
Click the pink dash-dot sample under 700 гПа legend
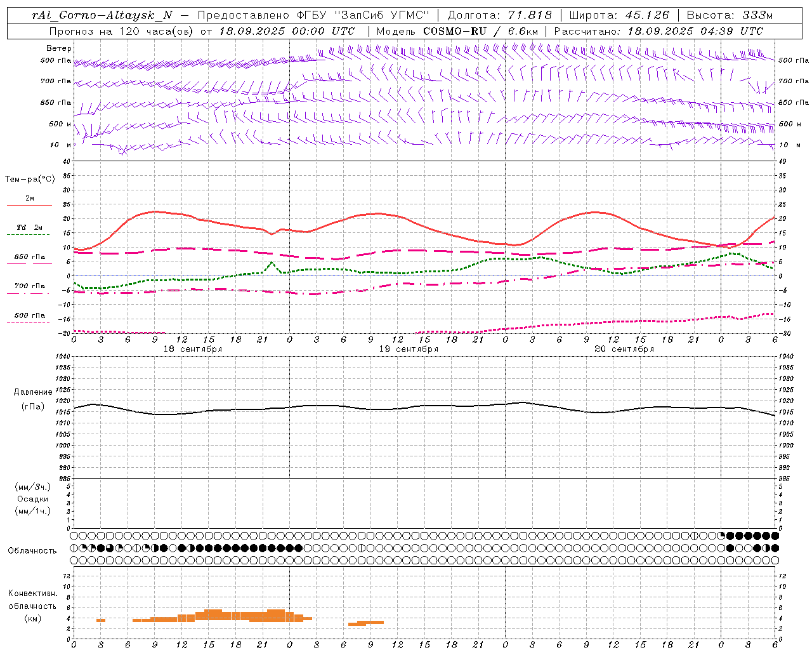click(28, 294)
